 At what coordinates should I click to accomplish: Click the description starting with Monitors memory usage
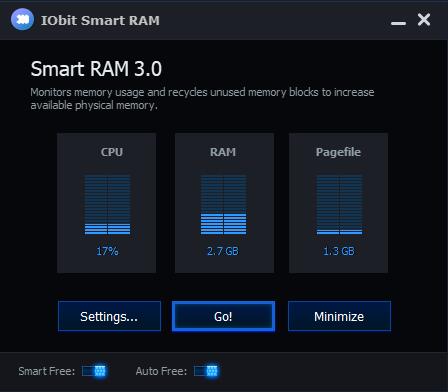pyautogui.click(x=202, y=99)
